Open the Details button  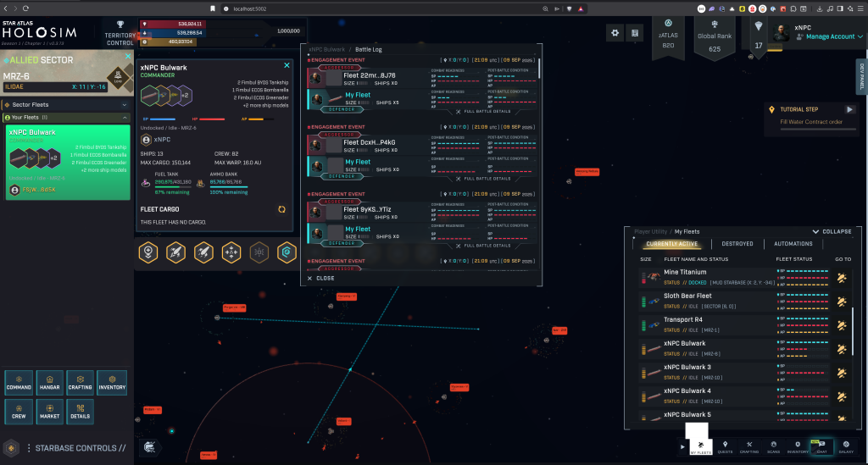pos(81,412)
